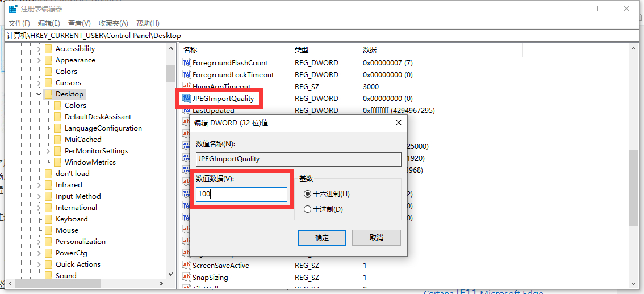This screenshot has height=294, width=644.
Task: Click the tree pane vertical scrollbar thumb
Action: [x=170, y=73]
